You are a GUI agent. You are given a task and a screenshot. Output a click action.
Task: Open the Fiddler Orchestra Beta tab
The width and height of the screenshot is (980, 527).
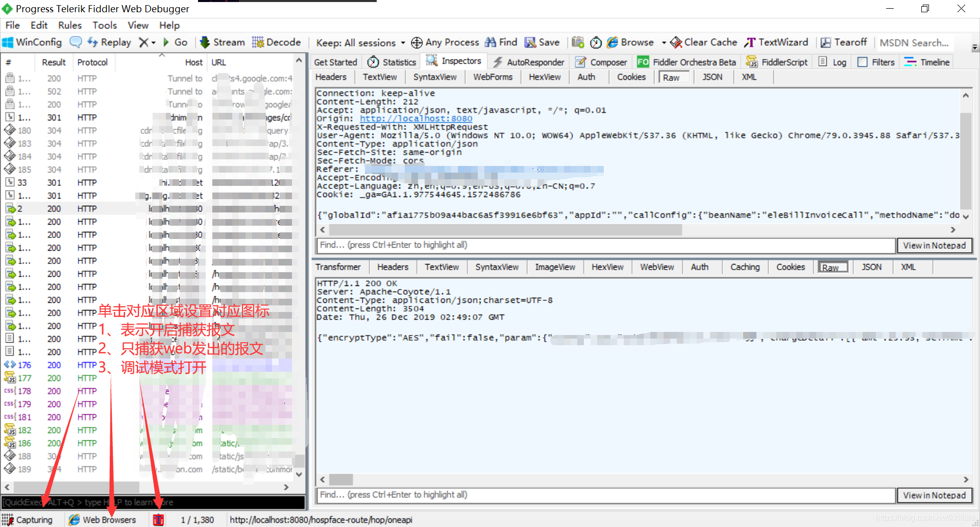click(687, 62)
